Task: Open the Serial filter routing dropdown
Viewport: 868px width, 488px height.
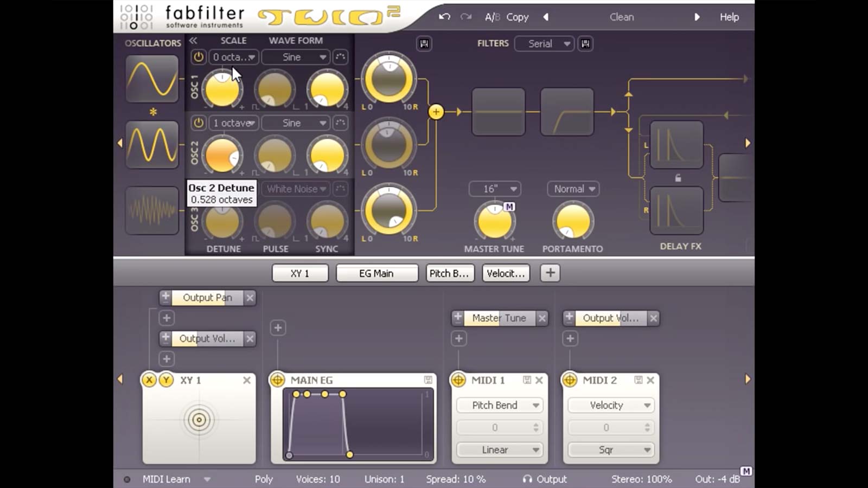Action: click(544, 44)
